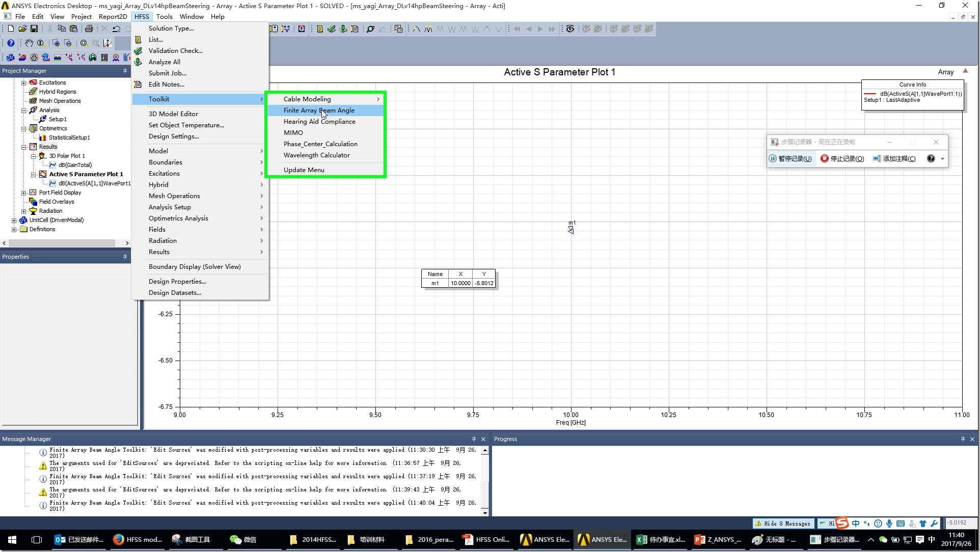Open Validation Check from HFSS menu
Screen dimensions: 980x552
point(200,50)
